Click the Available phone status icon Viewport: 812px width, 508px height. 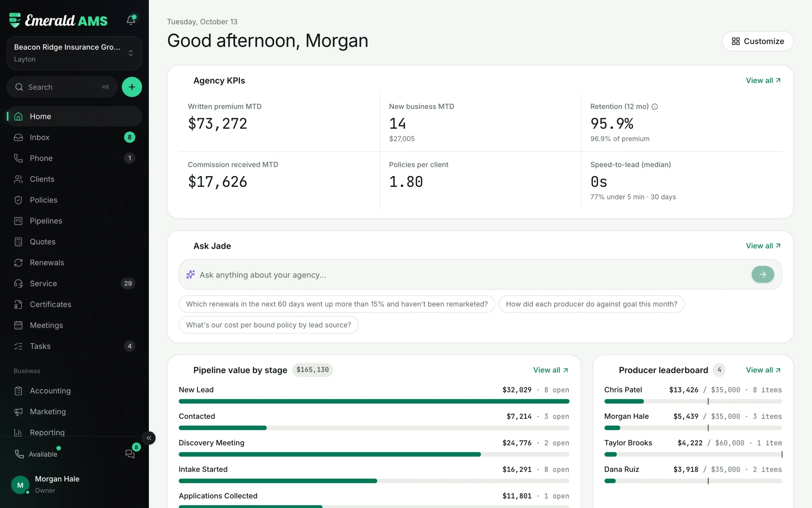pyautogui.click(x=19, y=454)
